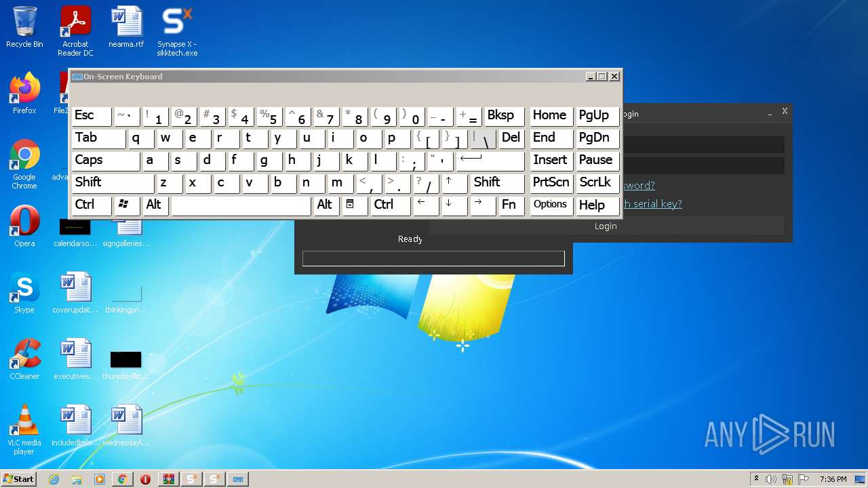Click Esc key on On-Screen Keyboard

(x=92, y=116)
